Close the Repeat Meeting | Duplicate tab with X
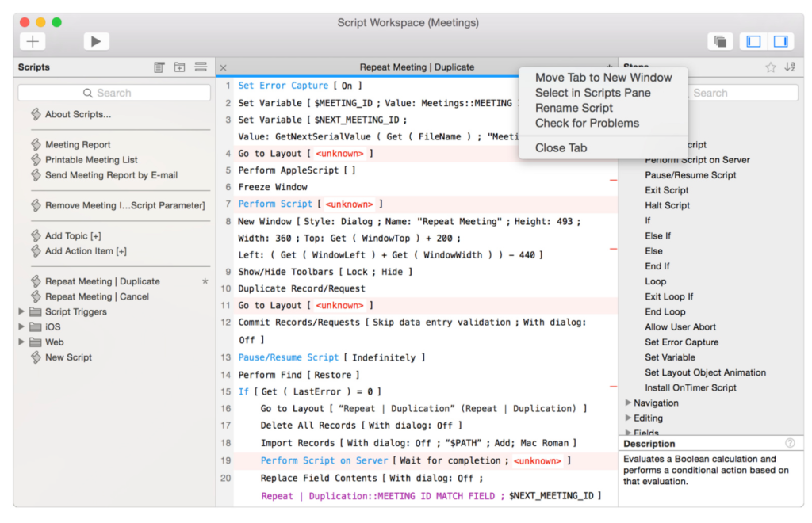This screenshot has height=523, width=812. 224,68
